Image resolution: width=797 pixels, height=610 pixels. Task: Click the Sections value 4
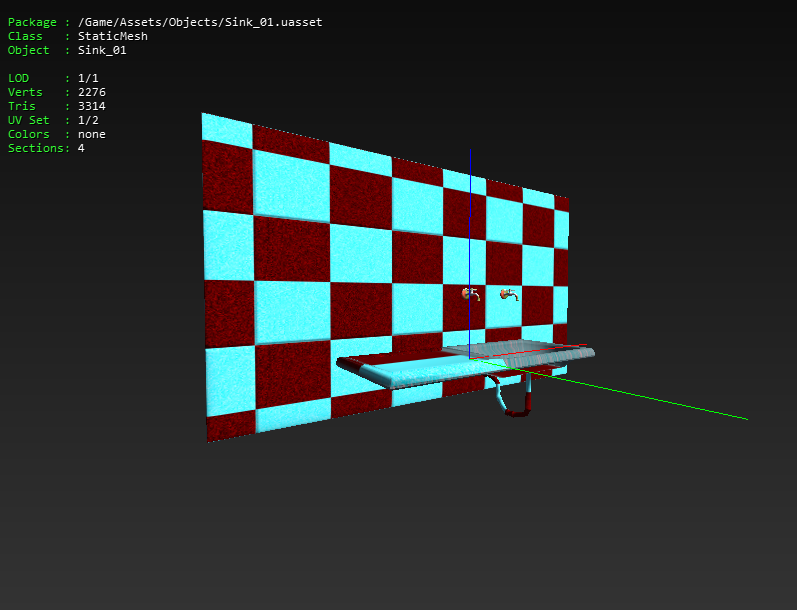(x=81, y=148)
